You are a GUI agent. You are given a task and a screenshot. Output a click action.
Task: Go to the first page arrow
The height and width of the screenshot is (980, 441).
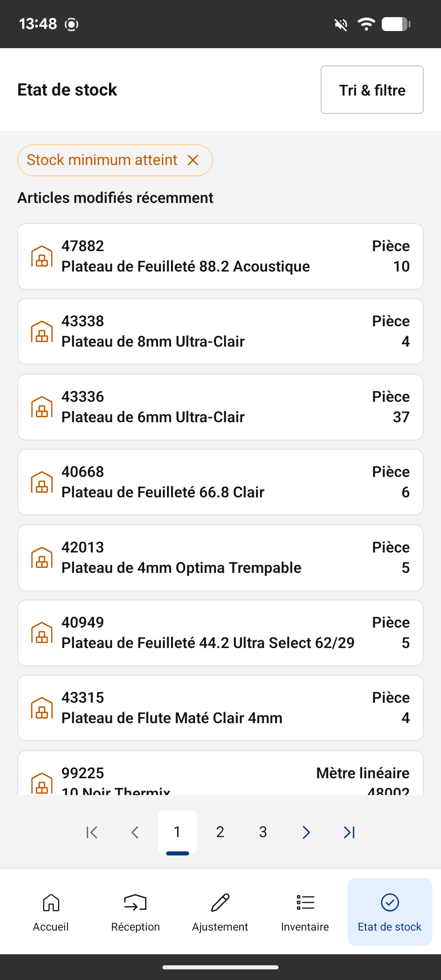[92, 832]
